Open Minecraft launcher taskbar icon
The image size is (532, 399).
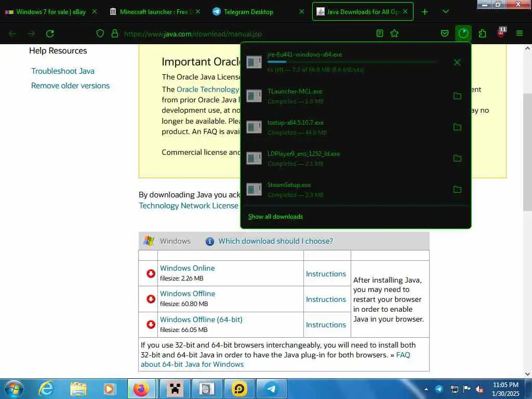pos(175,389)
